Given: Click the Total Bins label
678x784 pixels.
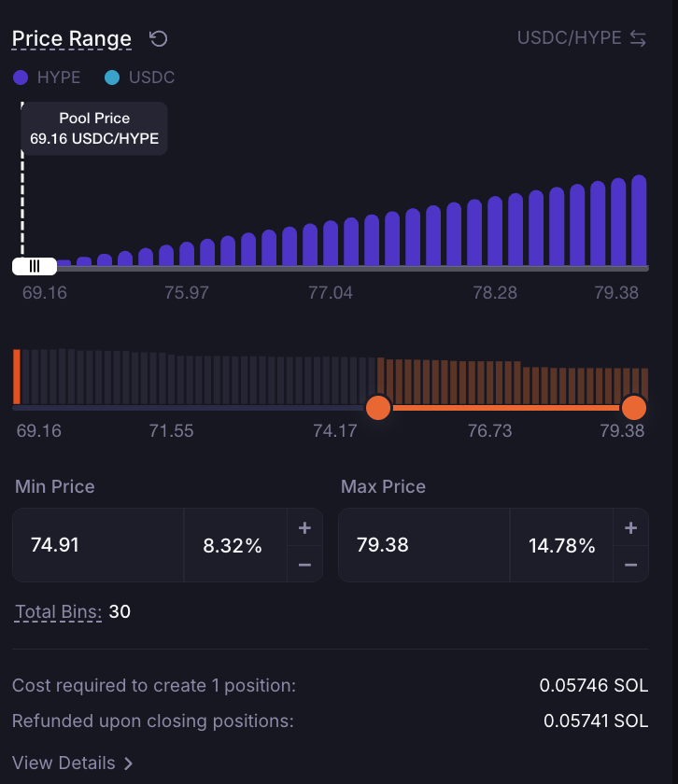Looking at the screenshot, I should point(58,612).
